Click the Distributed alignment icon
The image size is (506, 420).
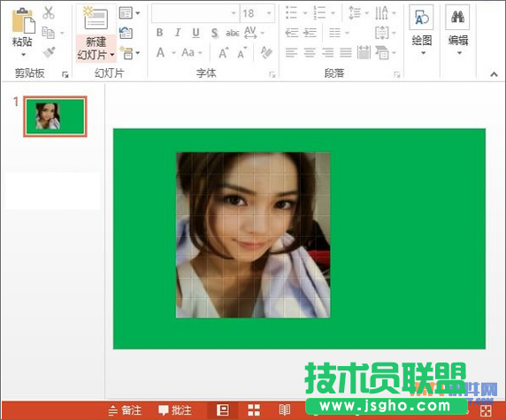point(364,52)
